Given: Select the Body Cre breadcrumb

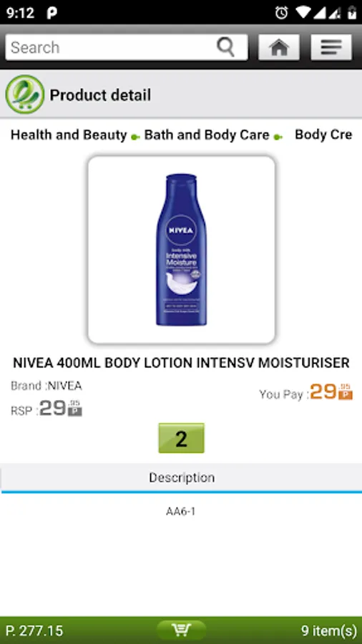Looking at the screenshot, I should (x=323, y=135).
